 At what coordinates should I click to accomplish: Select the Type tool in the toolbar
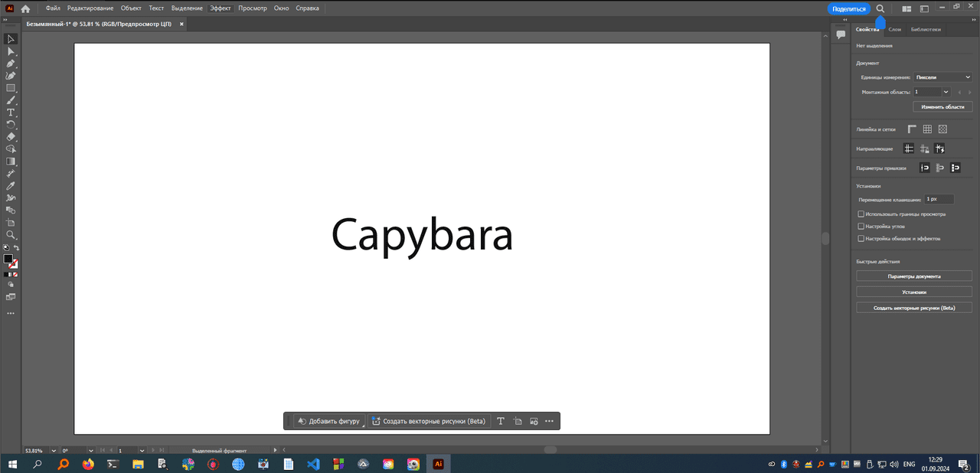coord(11,113)
